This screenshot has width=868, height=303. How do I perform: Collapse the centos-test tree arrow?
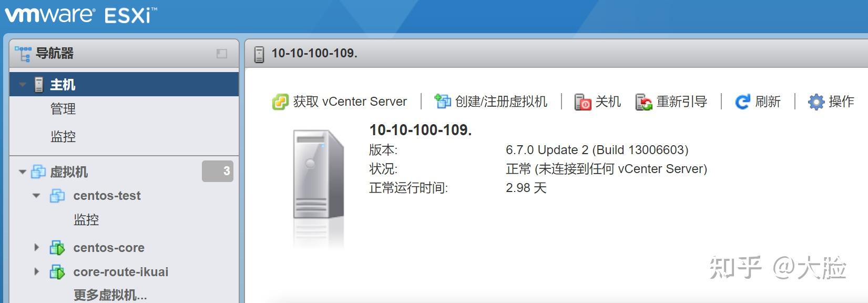(x=36, y=196)
